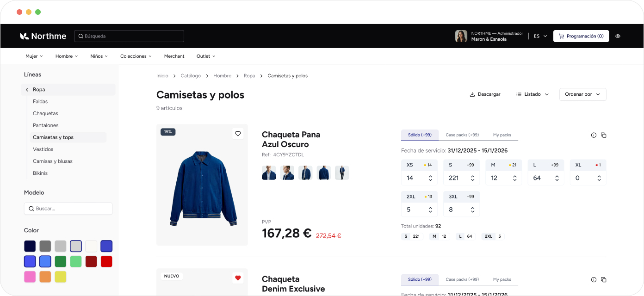Adjust the XL size quantity stepper

[599, 178]
